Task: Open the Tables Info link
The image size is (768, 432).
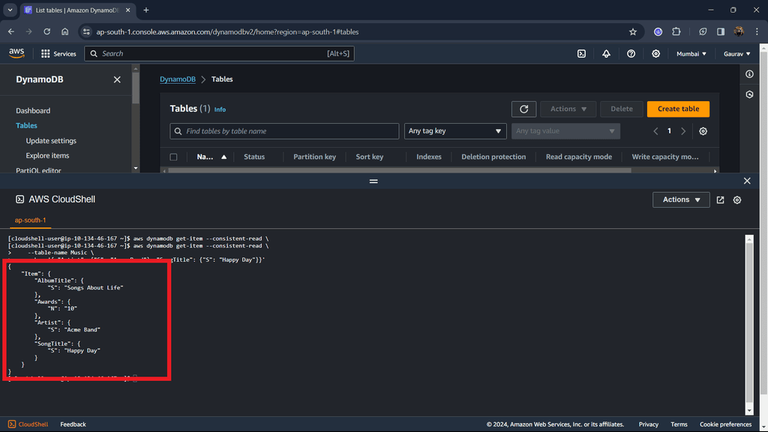Action: tap(220, 110)
